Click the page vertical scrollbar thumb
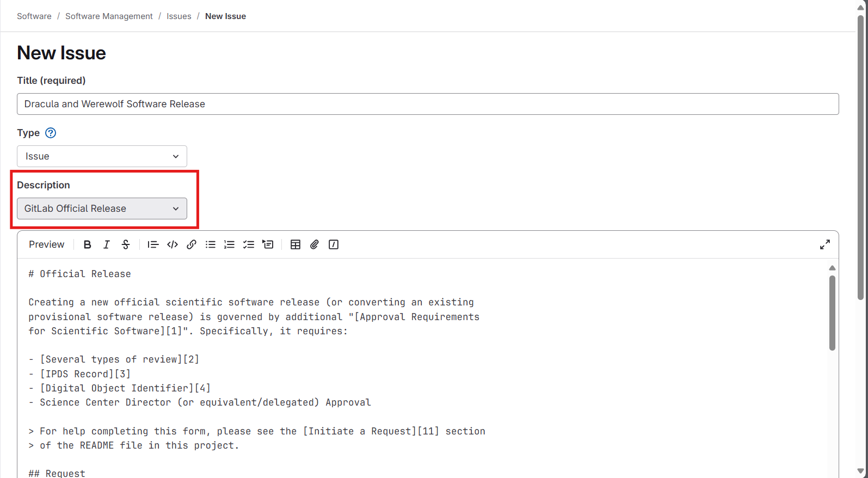868x478 pixels. tap(860, 158)
